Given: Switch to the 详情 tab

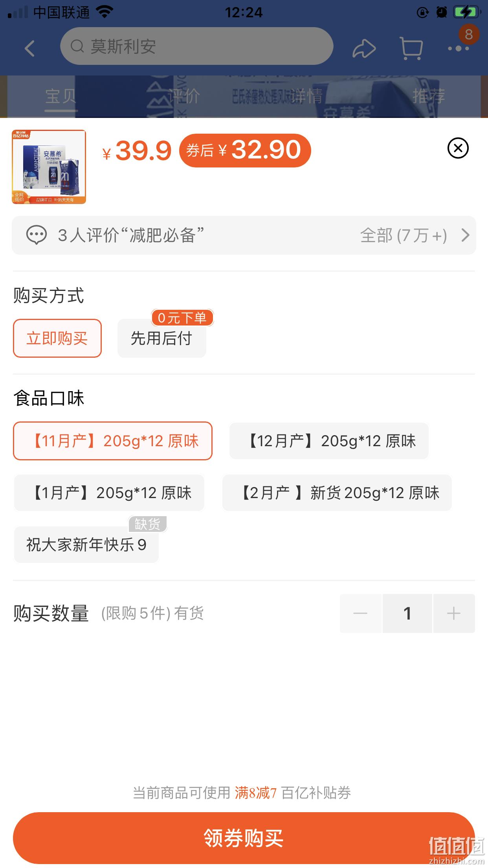Looking at the screenshot, I should (306, 96).
